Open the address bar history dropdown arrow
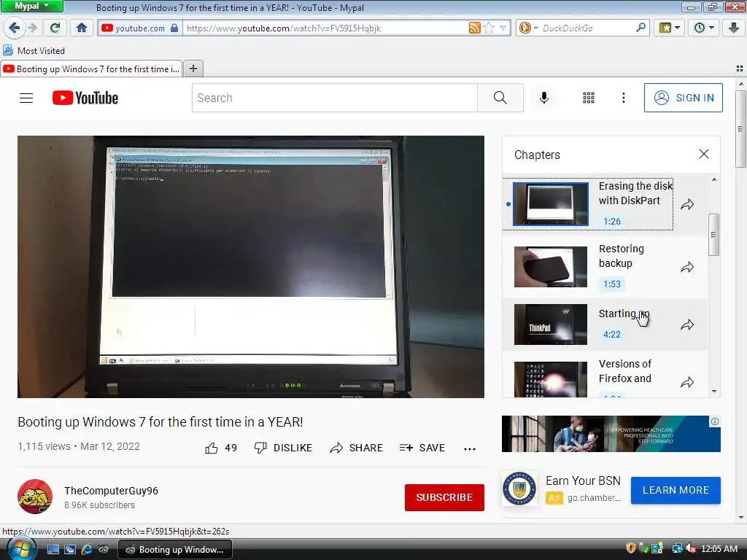This screenshot has width=747, height=560. coord(503,28)
